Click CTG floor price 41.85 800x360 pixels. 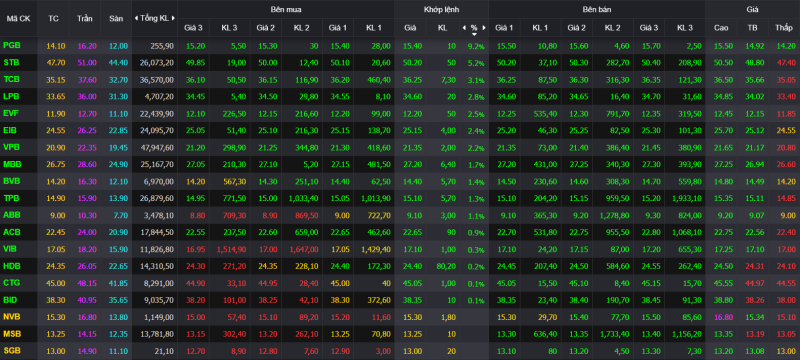tap(118, 283)
